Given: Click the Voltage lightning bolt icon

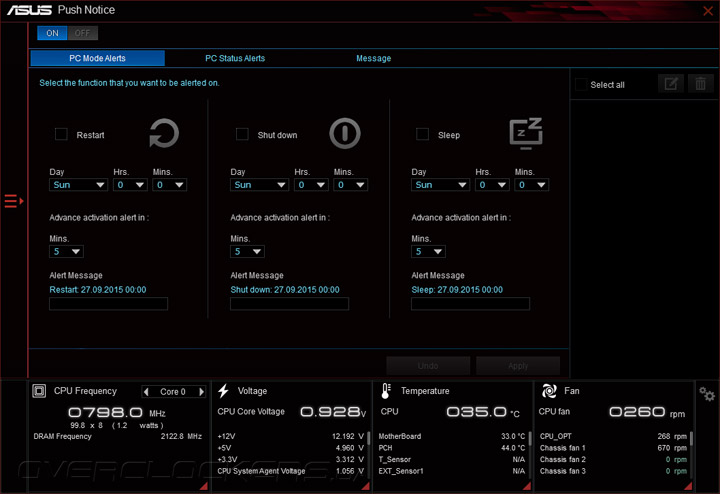Looking at the screenshot, I should 224,391.
